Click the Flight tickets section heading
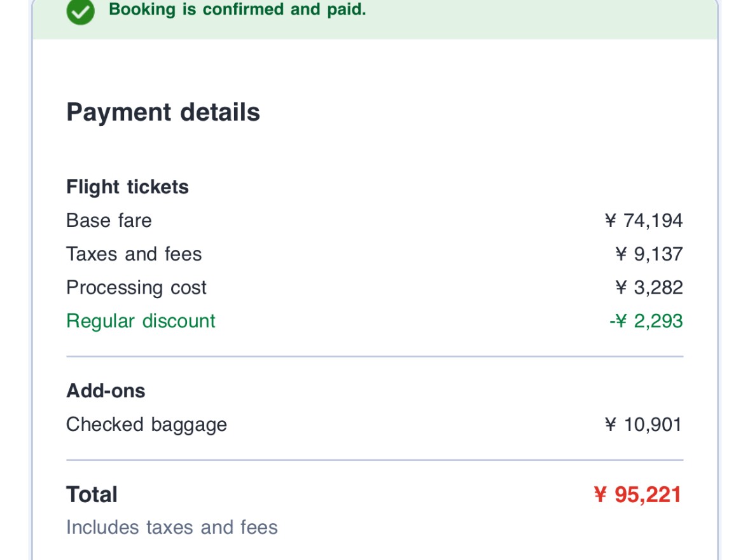 127,188
